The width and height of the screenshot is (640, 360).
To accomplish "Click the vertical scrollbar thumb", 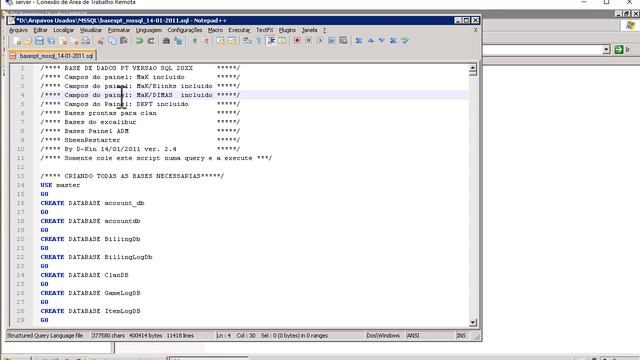I will point(473,73).
